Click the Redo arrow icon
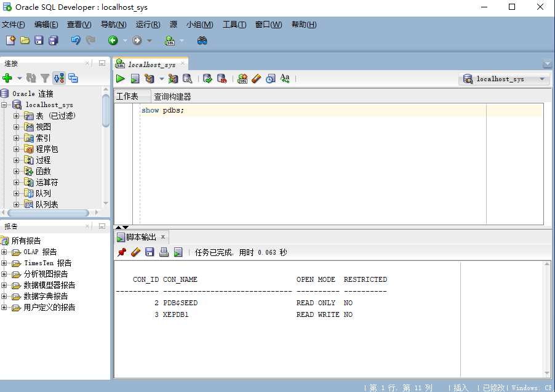This screenshot has height=392, width=555. pyautogui.click(x=90, y=41)
